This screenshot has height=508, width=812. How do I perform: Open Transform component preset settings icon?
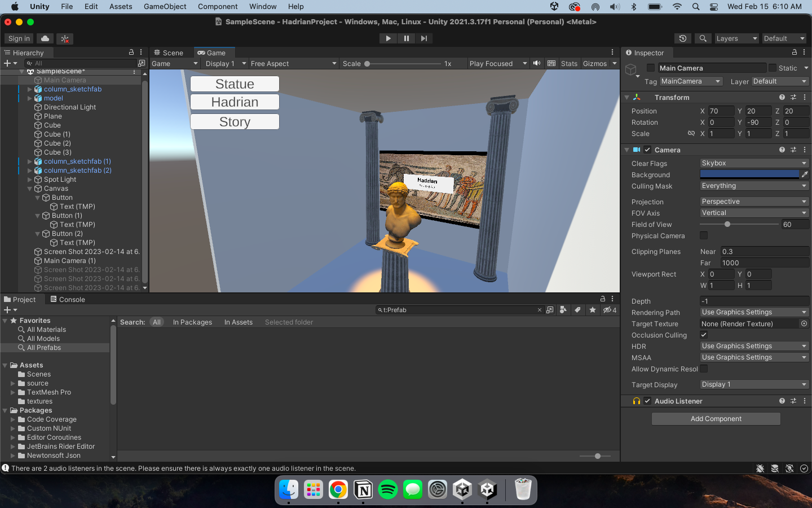point(793,97)
